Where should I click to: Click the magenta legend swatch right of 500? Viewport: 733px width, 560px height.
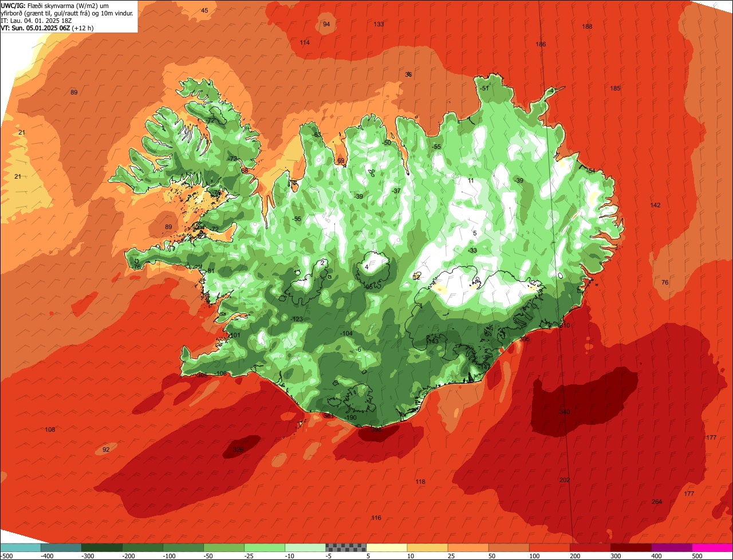coord(712,547)
